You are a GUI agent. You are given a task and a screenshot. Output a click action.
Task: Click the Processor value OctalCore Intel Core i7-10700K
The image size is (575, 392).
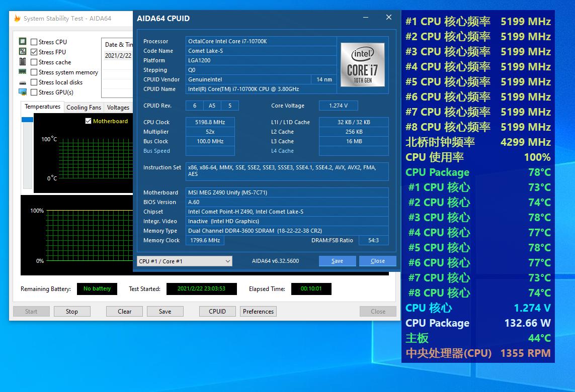click(x=261, y=41)
